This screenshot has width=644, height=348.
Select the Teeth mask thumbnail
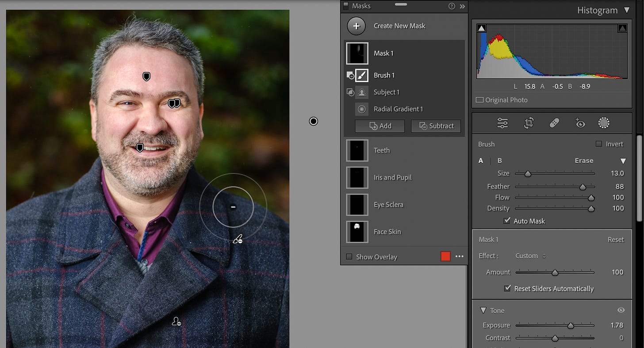pos(357,150)
